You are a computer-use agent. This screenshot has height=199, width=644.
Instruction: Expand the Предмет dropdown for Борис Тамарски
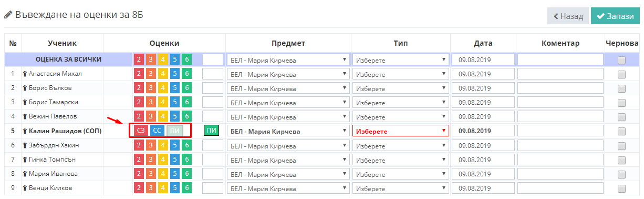coord(288,102)
